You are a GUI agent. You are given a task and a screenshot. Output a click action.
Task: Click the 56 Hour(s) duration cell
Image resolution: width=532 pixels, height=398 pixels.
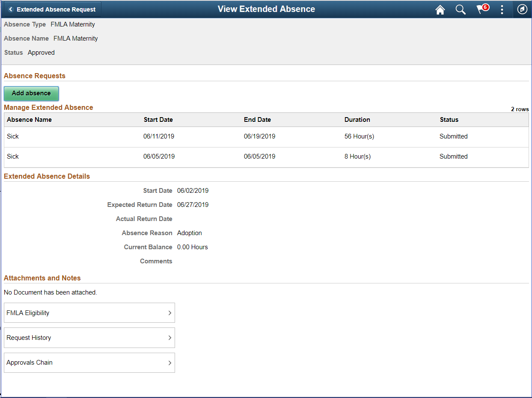pos(359,136)
